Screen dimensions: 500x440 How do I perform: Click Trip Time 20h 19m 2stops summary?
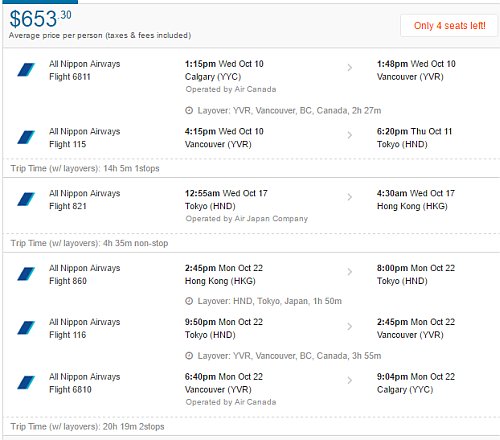pos(87,427)
